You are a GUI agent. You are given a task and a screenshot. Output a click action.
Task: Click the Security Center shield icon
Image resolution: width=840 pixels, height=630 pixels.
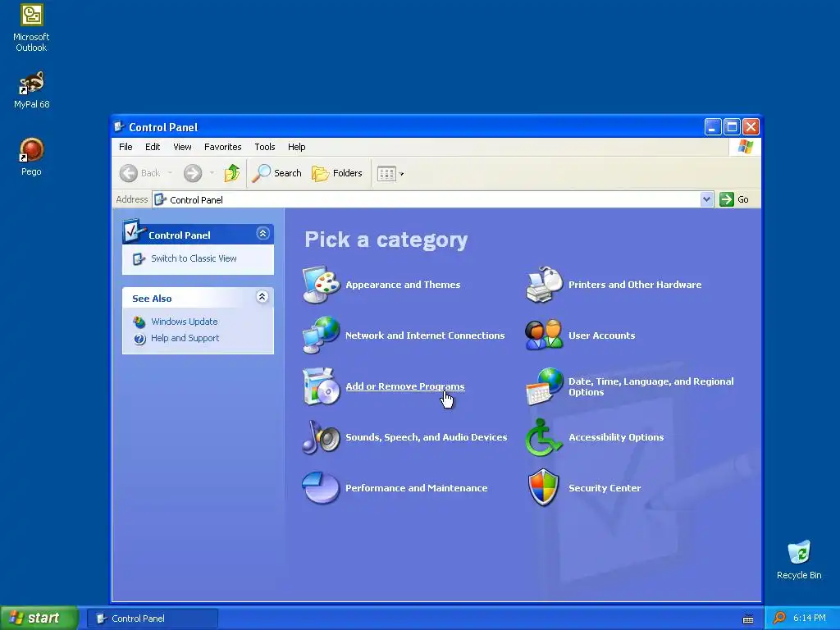(x=544, y=488)
